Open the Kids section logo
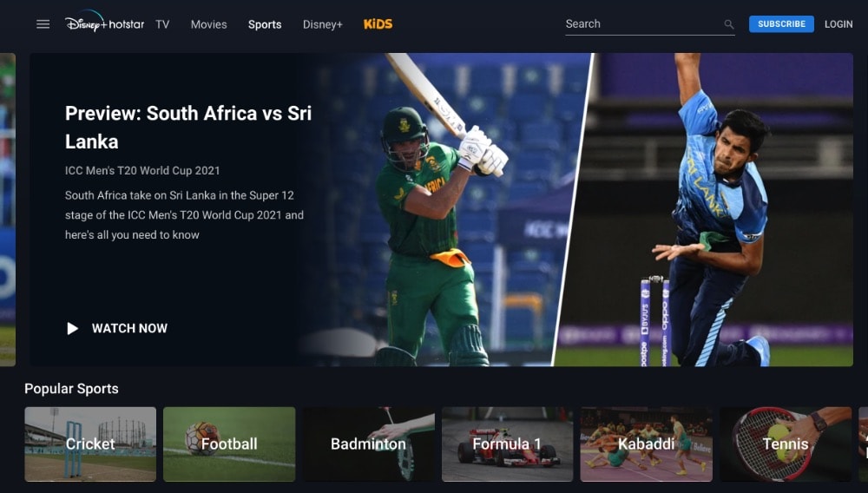Screen dimensions: 868x493 (x=378, y=24)
